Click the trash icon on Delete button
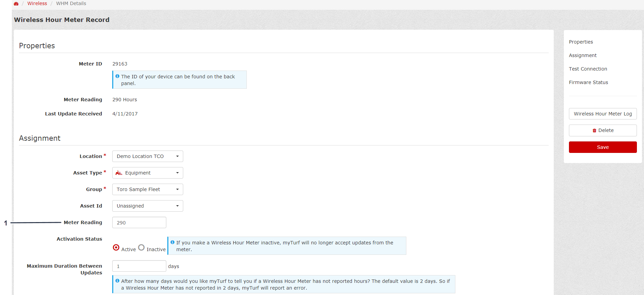 594,131
